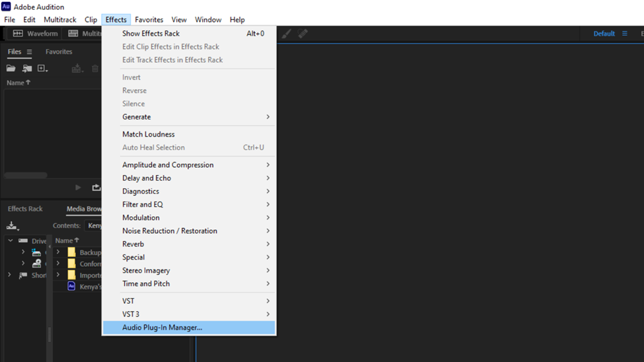Open the Reverb submenu
The image size is (644, 362).
point(189,244)
